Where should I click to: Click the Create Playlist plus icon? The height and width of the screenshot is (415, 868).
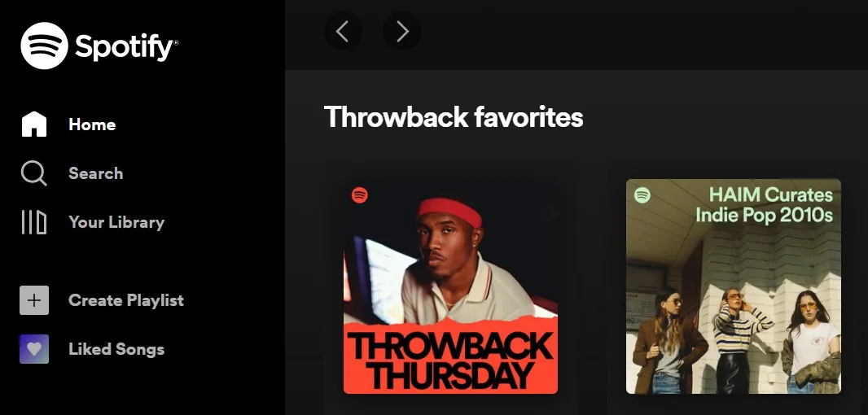34,300
